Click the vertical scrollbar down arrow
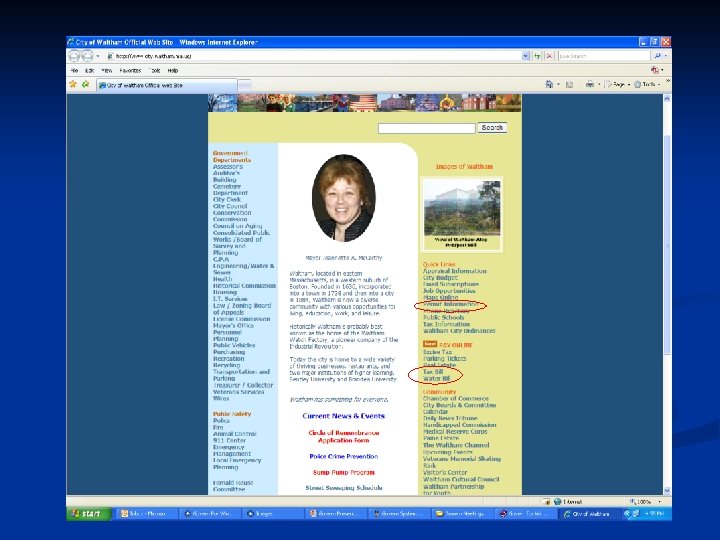Viewport: 720px width, 540px height. point(667,490)
